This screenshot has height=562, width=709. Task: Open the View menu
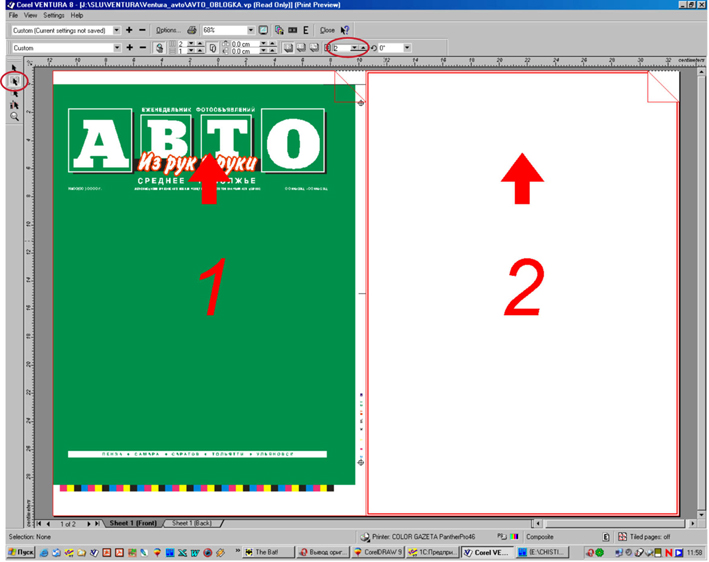(x=30, y=15)
